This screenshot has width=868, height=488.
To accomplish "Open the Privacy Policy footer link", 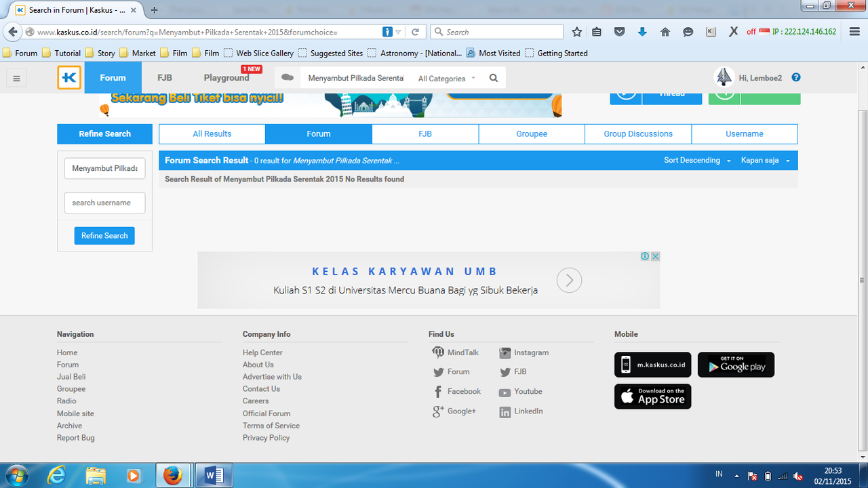I will coord(267,438).
